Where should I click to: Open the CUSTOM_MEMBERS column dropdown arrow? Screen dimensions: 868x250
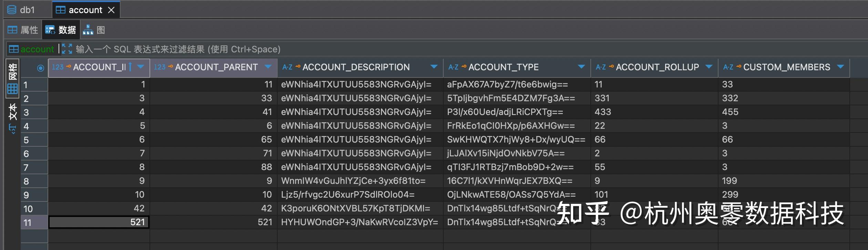click(x=840, y=67)
